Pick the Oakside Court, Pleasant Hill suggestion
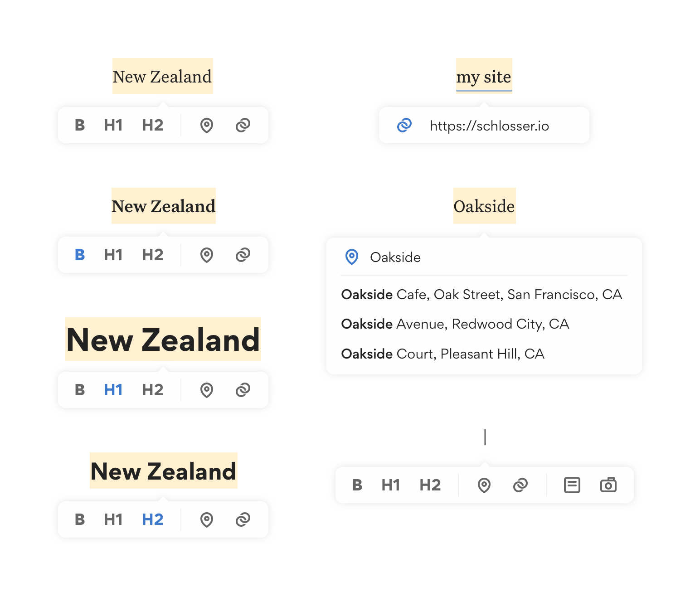700x592 pixels. (442, 354)
